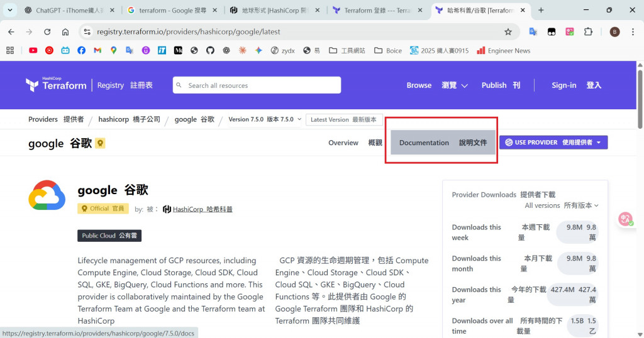Screen dimensions: 644x338
Task: Open the bookmark apps grid icon
Action: pyautogui.click(x=10, y=50)
